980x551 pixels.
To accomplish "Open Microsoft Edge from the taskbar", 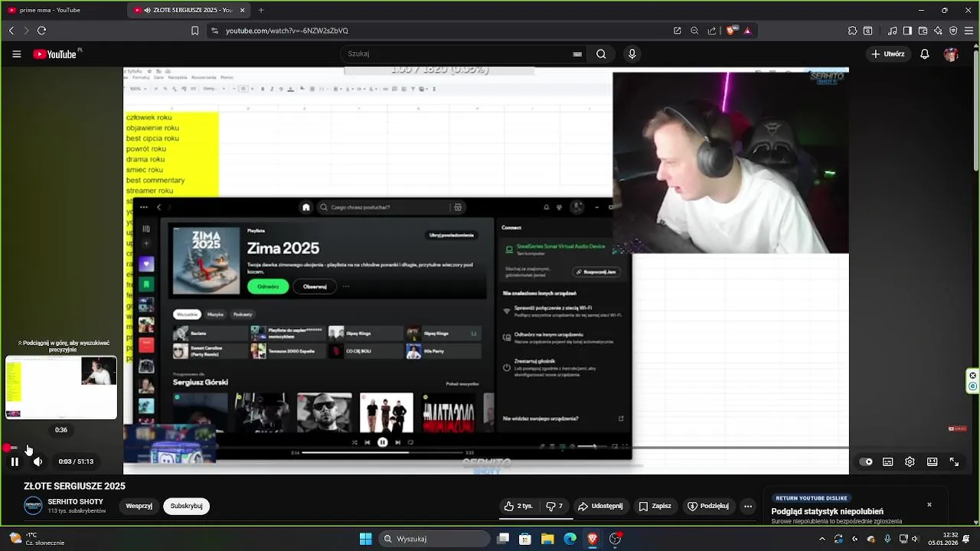I will (570, 539).
